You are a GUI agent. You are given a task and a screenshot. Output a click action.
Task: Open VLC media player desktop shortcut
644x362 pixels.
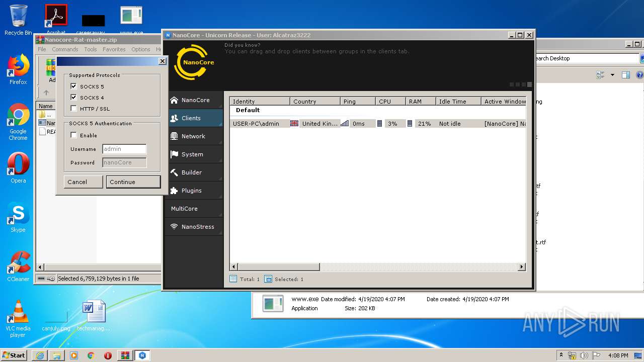point(18,319)
